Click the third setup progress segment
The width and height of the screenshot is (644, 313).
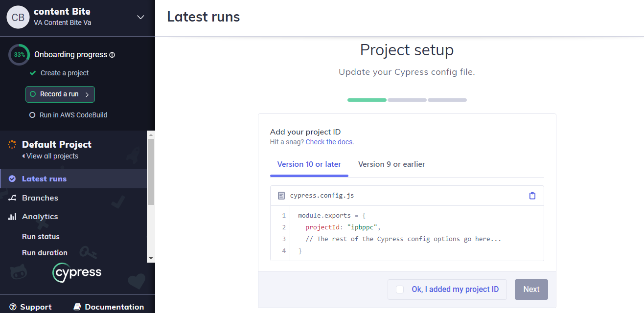tap(447, 100)
